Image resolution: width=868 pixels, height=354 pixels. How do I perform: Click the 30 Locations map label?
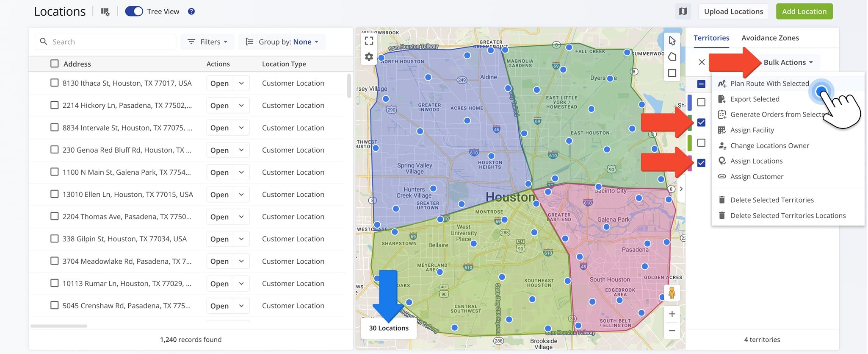pyautogui.click(x=389, y=328)
